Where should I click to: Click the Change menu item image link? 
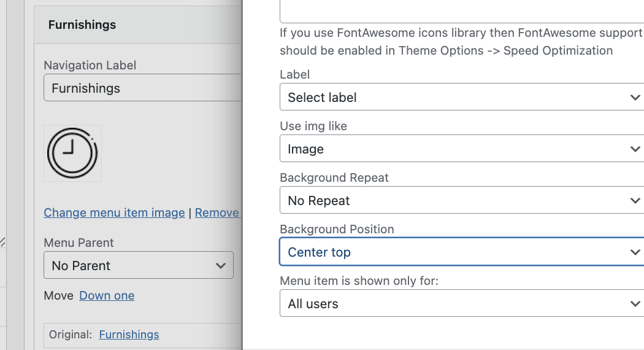click(x=114, y=212)
